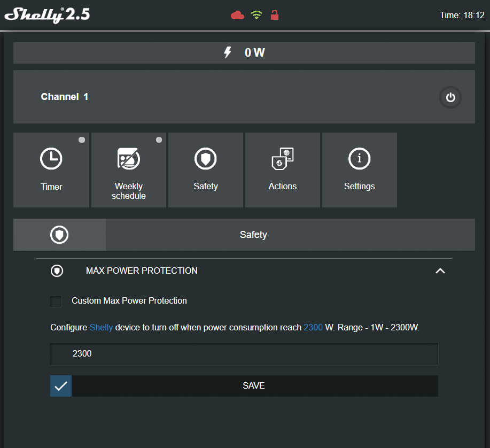Click the Max Power Protection section header
490x448 pixels.
pyautogui.click(x=142, y=271)
